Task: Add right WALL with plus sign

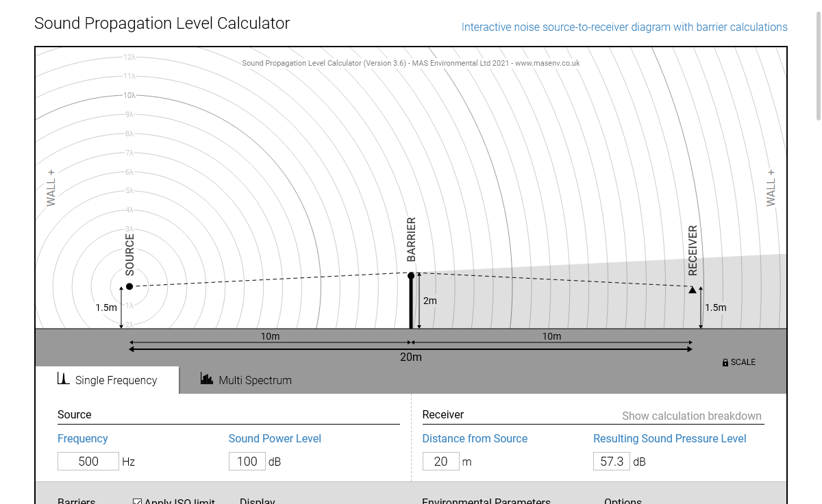Action: [x=771, y=188]
